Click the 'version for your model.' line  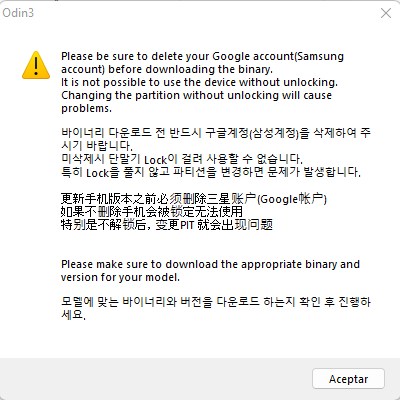click(120, 277)
